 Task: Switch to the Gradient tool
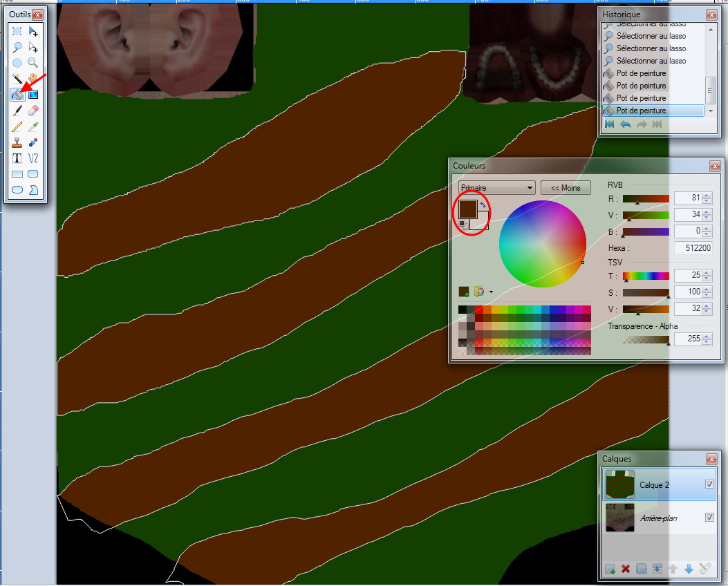[x=32, y=95]
